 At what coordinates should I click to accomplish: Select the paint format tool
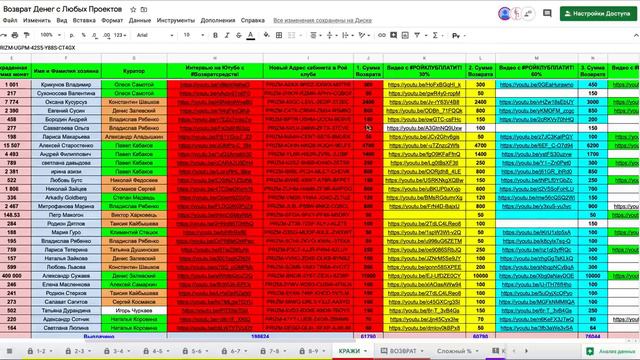pos(27,36)
